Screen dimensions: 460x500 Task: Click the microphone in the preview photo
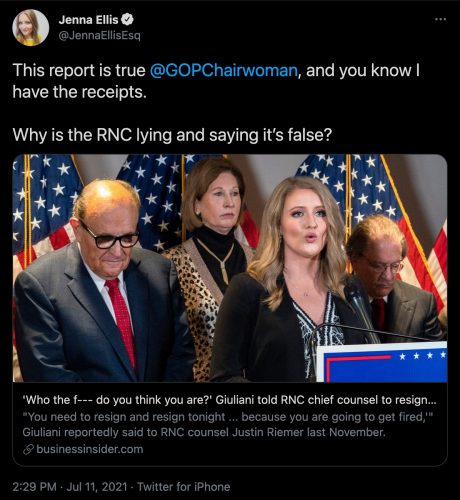360,308
